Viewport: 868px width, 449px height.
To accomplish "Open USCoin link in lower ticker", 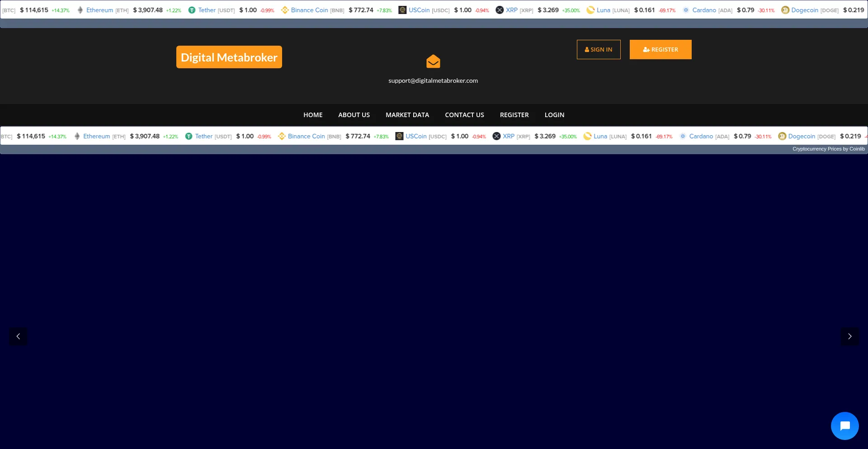I will 416,136.
